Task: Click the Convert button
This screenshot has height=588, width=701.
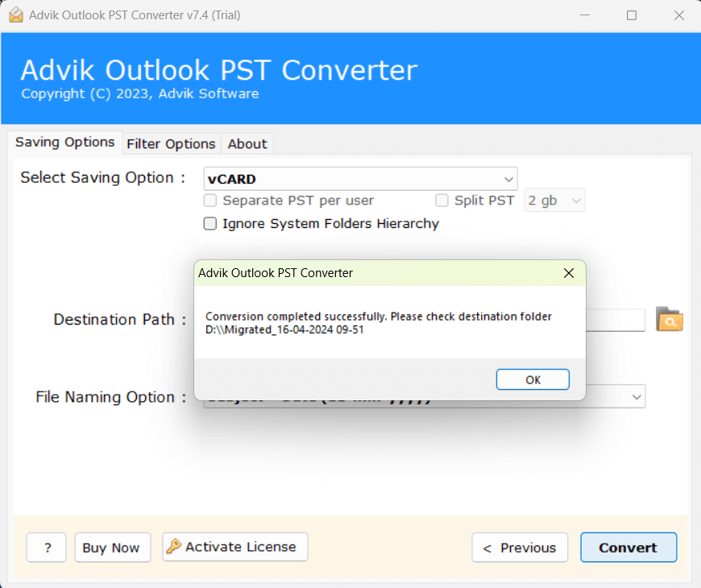Action: click(628, 548)
